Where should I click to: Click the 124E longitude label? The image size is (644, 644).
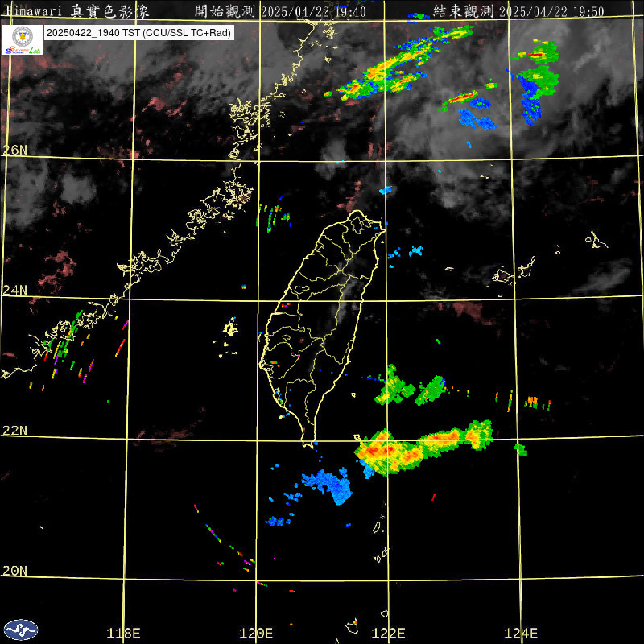[521, 633]
